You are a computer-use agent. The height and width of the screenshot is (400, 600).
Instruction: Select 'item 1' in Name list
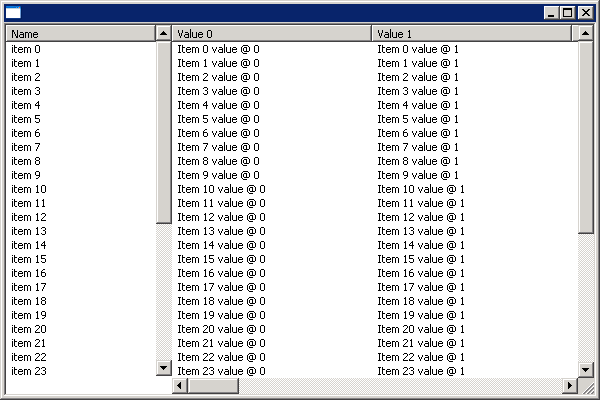26,63
